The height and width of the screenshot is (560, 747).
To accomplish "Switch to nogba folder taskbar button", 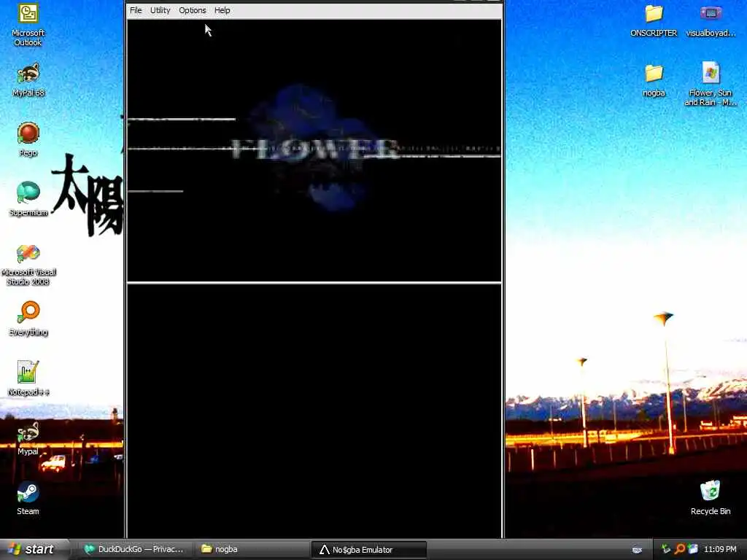I will tap(252, 549).
